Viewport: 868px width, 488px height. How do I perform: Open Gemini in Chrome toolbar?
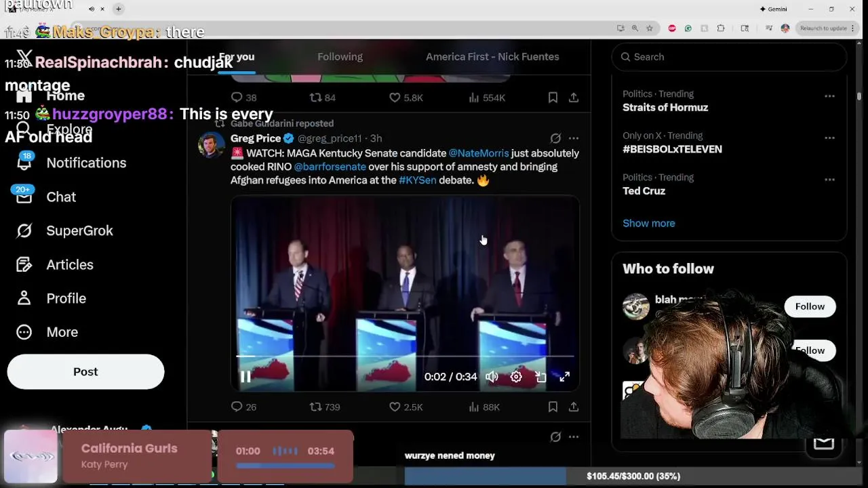[x=773, y=9]
